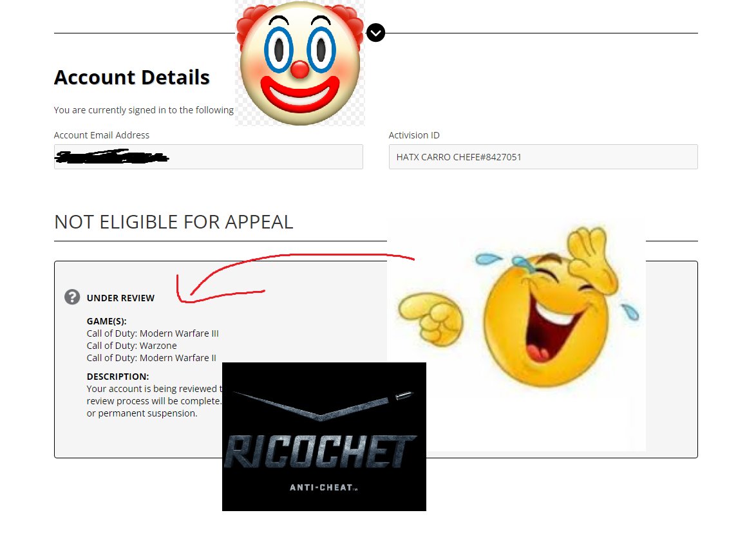Click Call of Duty: Warzone text
Screen dimensions: 756x533
[131, 346]
